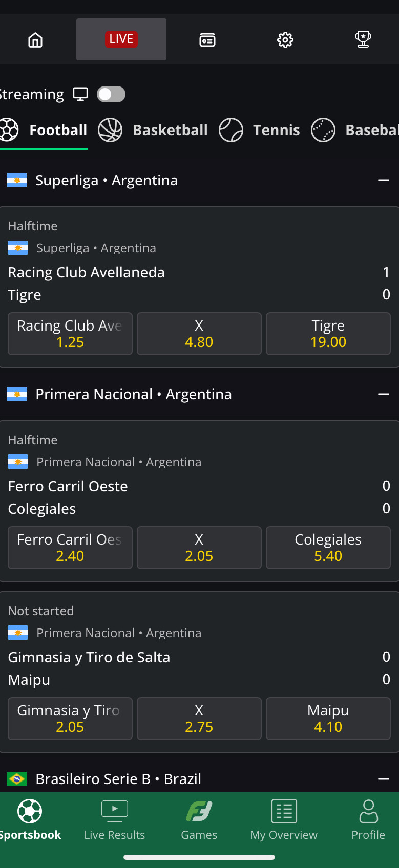Collapse the Superliga Argentina section
This screenshot has height=868, width=399.
(x=384, y=180)
